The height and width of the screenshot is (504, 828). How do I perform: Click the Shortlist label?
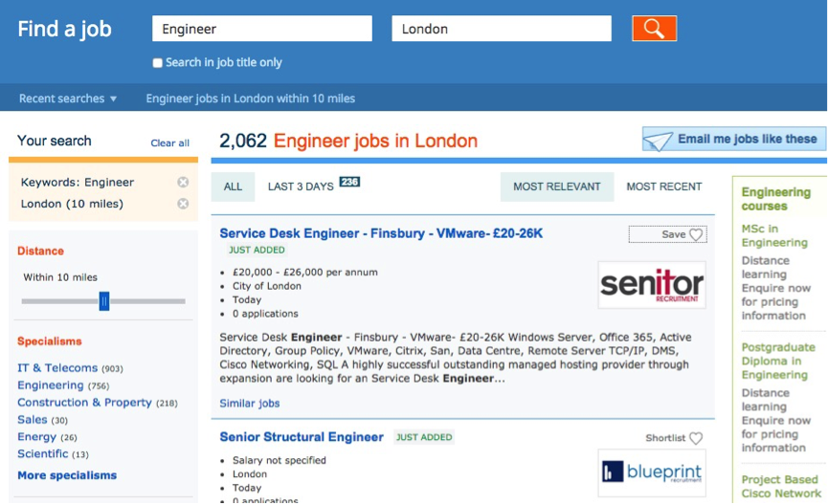pyautogui.click(x=665, y=438)
